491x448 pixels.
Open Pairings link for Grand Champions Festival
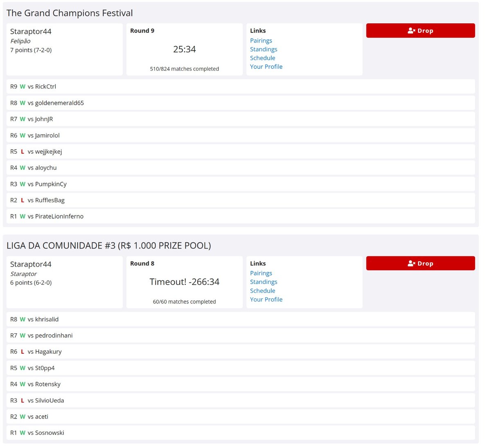coord(261,41)
